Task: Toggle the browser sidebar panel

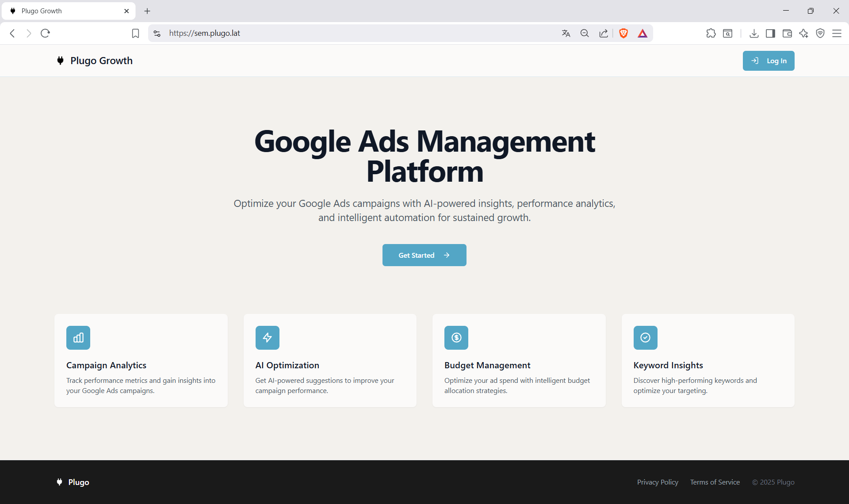Action: click(770, 33)
